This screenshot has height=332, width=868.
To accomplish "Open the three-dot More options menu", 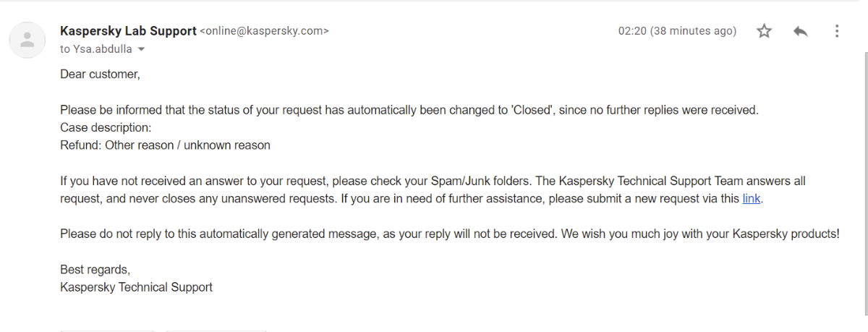I will click(837, 31).
